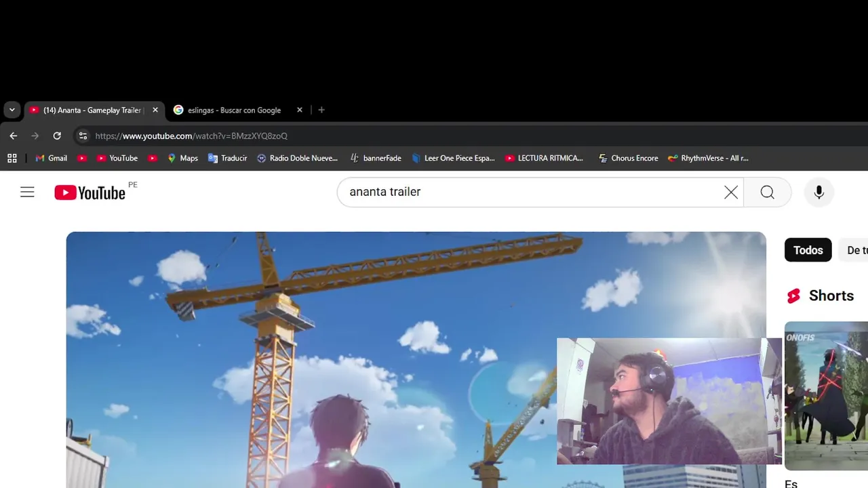Open the bannerFade bookmark
Image resolution: width=868 pixels, height=488 pixels.
click(x=375, y=158)
